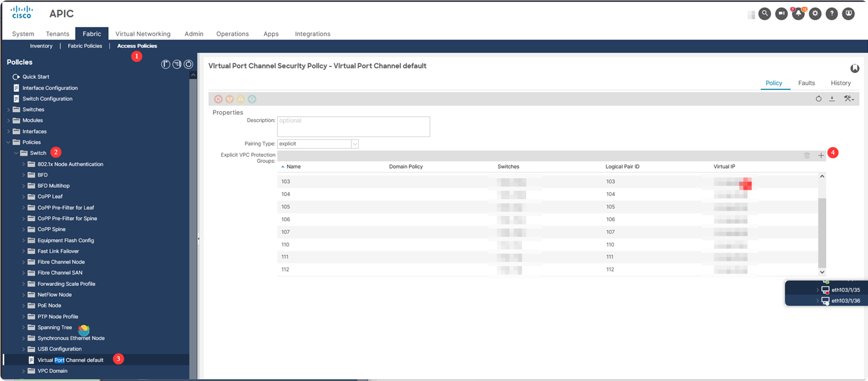Click the minor faults yellow icon
Viewport: 868px width, 381px height.
tap(241, 99)
